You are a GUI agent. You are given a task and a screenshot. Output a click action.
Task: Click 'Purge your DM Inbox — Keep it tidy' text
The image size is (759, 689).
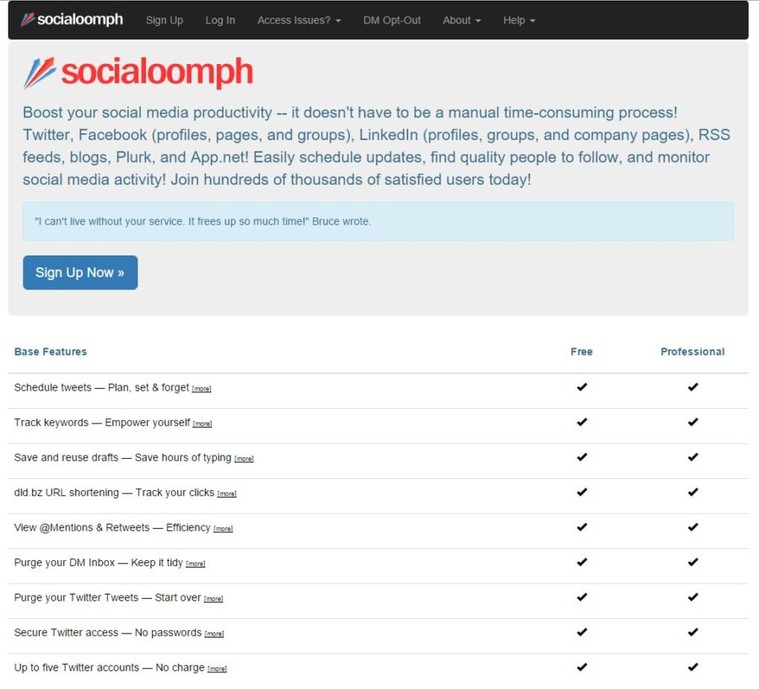coord(99,563)
